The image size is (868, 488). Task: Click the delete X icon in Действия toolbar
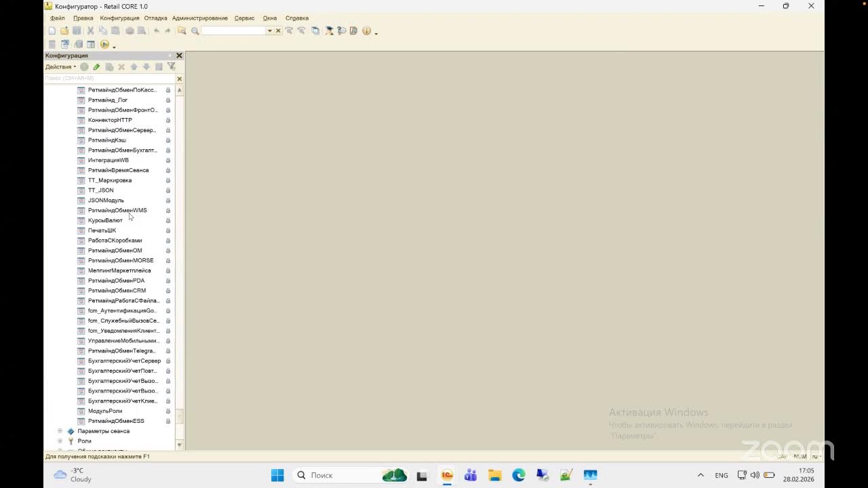pyautogui.click(x=121, y=66)
